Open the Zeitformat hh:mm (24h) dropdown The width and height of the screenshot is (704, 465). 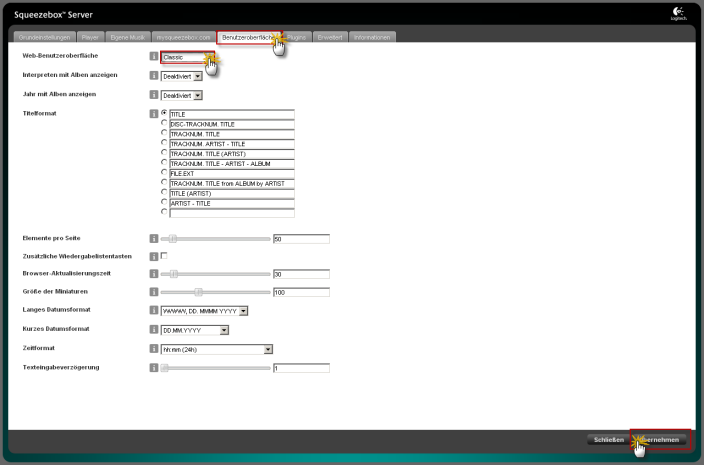(x=217, y=349)
